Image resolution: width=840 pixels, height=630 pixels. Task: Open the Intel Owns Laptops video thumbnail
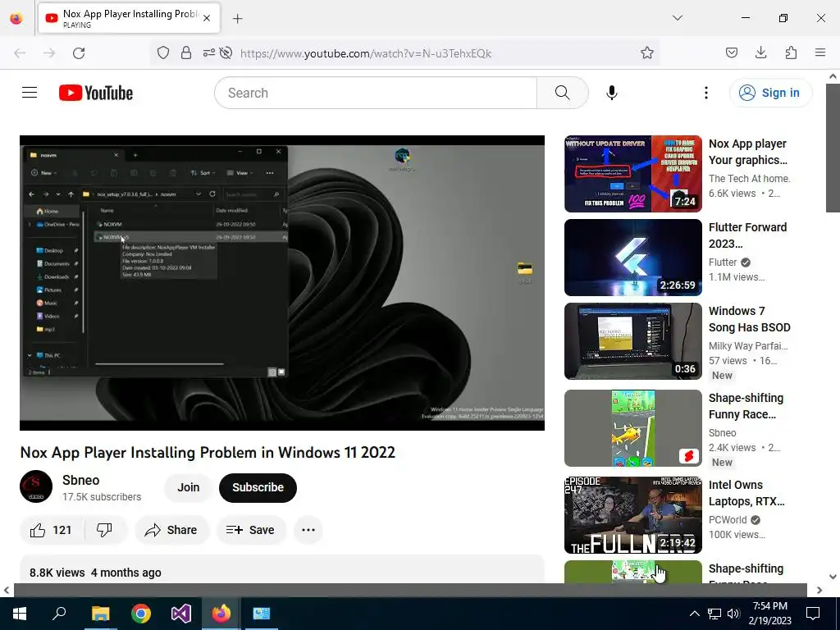[632, 515]
